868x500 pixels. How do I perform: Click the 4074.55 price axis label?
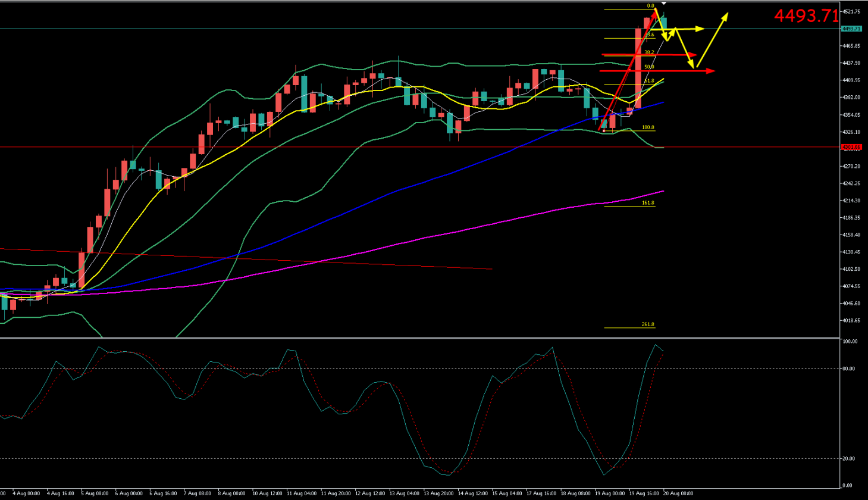(x=852, y=286)
